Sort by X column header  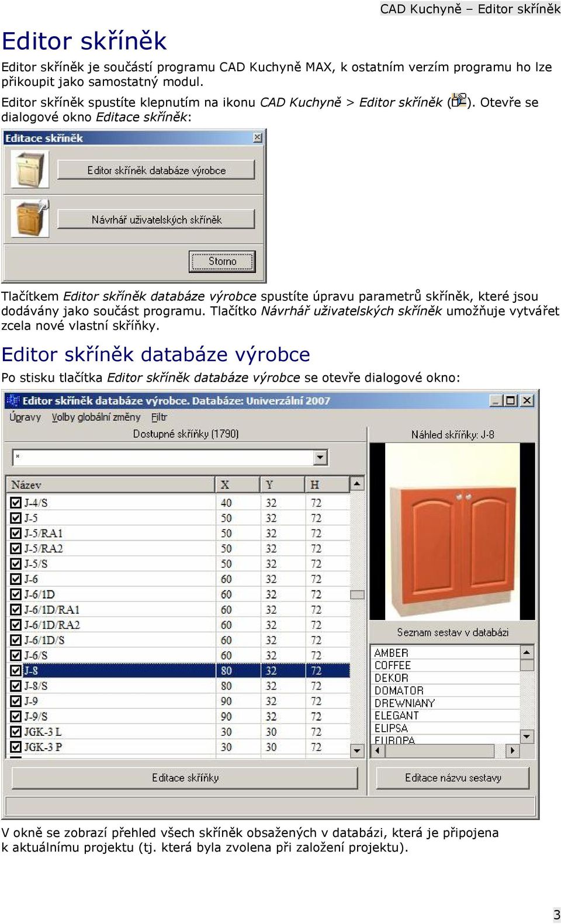click(x=237, y=485)
